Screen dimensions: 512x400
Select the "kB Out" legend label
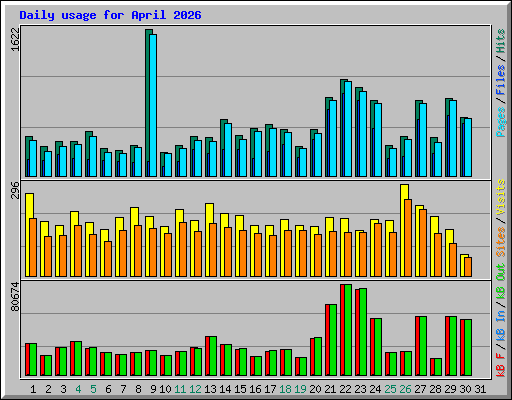pyautogui.click(x=501, y=281)
